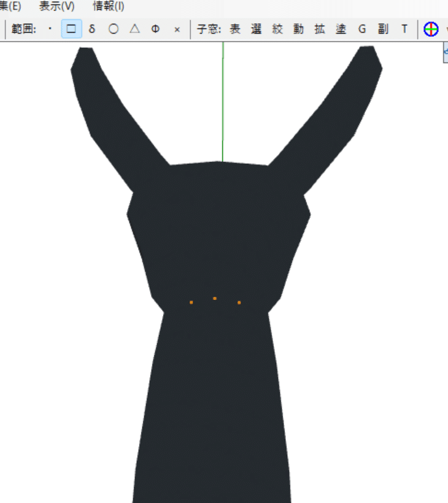This screenshot has height=503, width=448.
Task: Select the left orange vertex on the neck
Action: pyautogui.click(x=191, y=302)
